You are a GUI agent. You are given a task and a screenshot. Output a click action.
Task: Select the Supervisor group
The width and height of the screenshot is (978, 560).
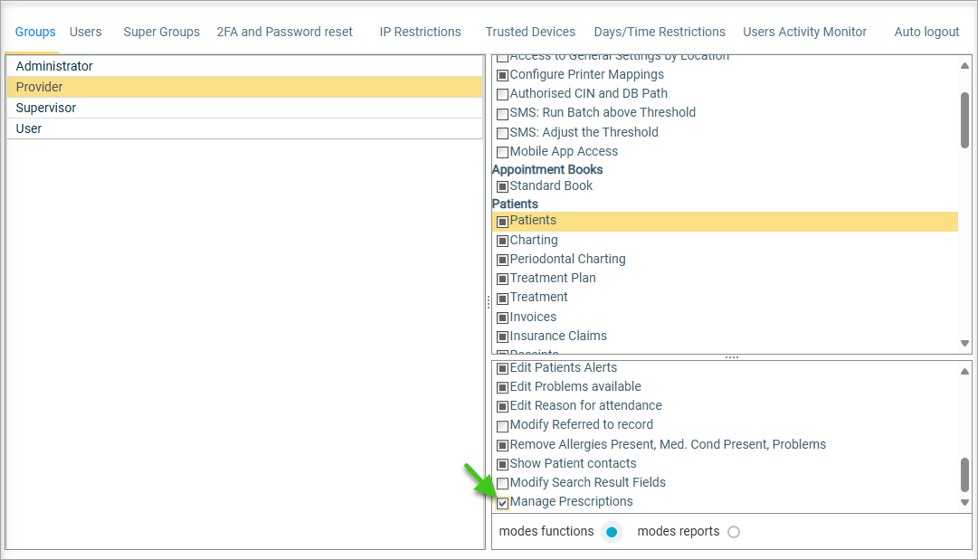pyautogui.click(x=244, y=108)
